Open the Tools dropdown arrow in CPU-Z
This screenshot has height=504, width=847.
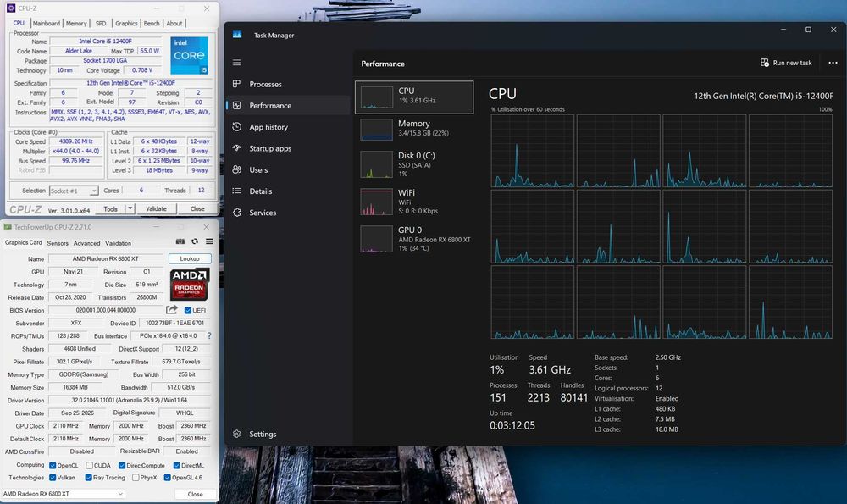coord(130,208)
